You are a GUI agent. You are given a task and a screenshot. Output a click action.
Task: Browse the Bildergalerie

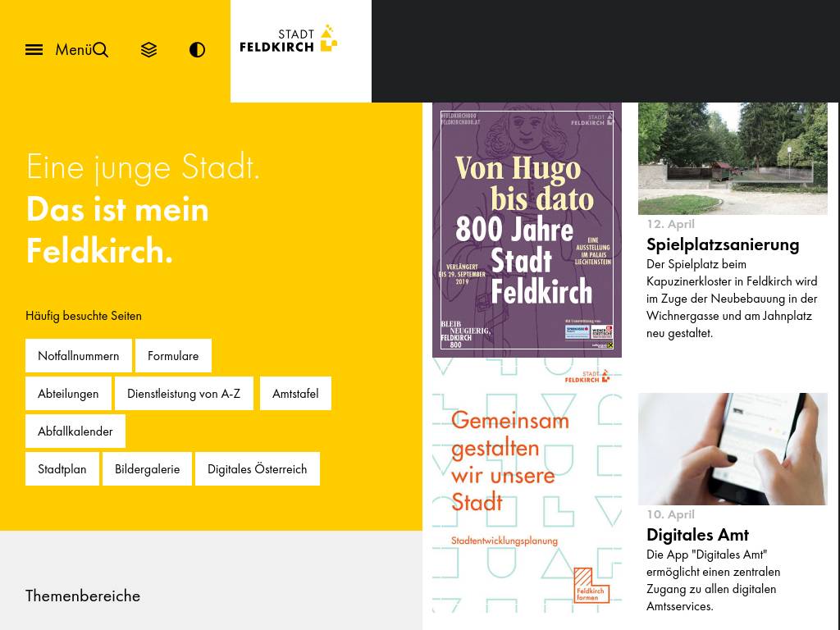(147, 469)
